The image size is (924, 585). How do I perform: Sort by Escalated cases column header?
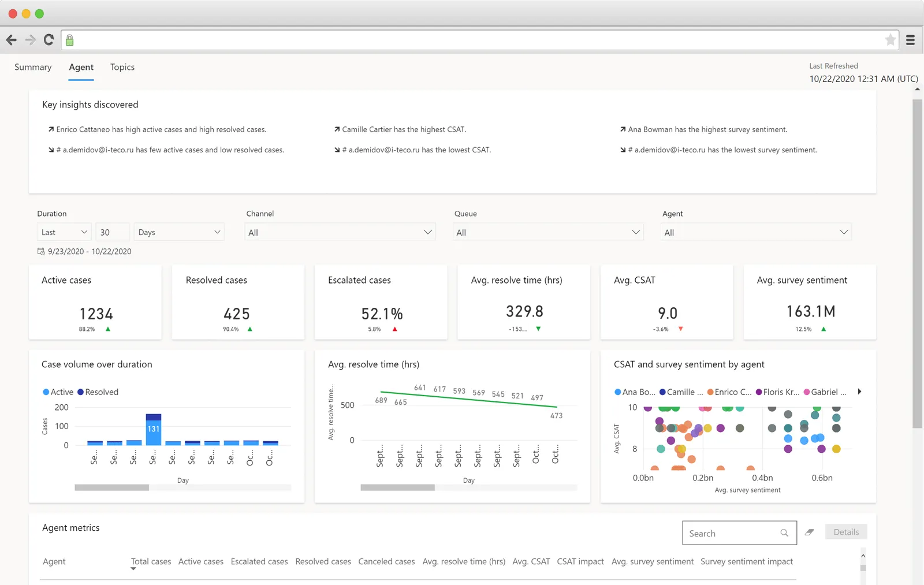(259, 561)
